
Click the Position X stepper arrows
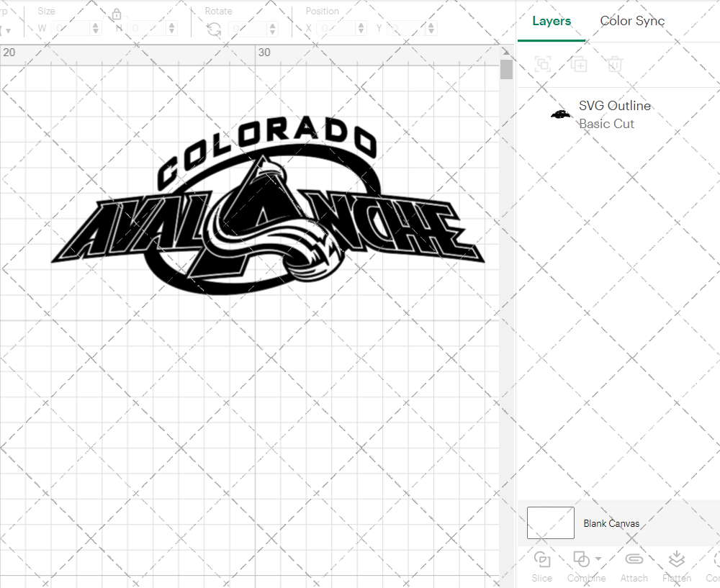pyautogui.click(x=361, y=29)
